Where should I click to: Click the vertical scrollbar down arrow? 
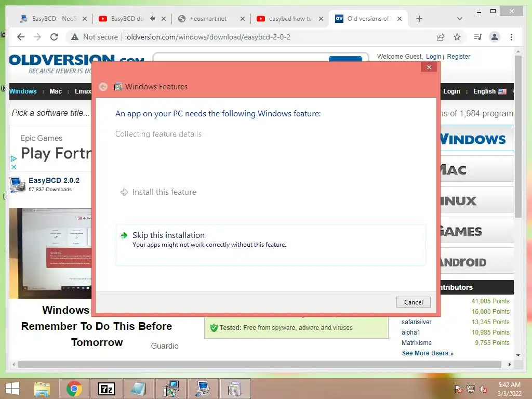518,355
